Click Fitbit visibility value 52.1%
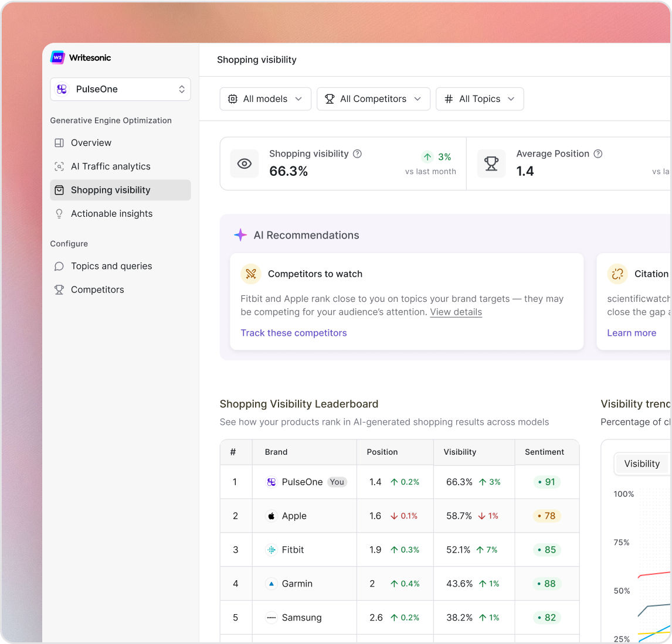This screenshot has width=672, height=644. coord(458,550)
